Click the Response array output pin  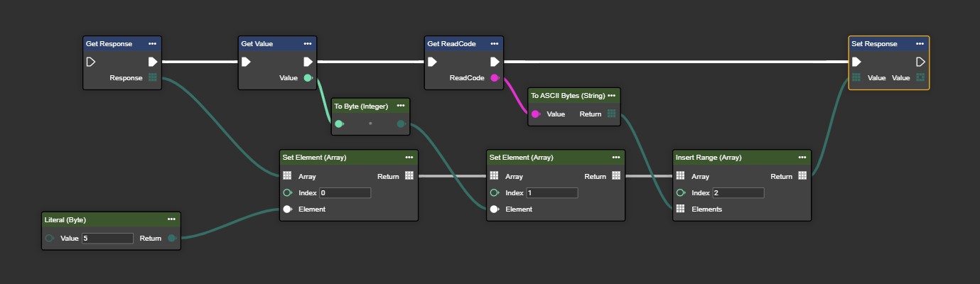tap(153, 77)
